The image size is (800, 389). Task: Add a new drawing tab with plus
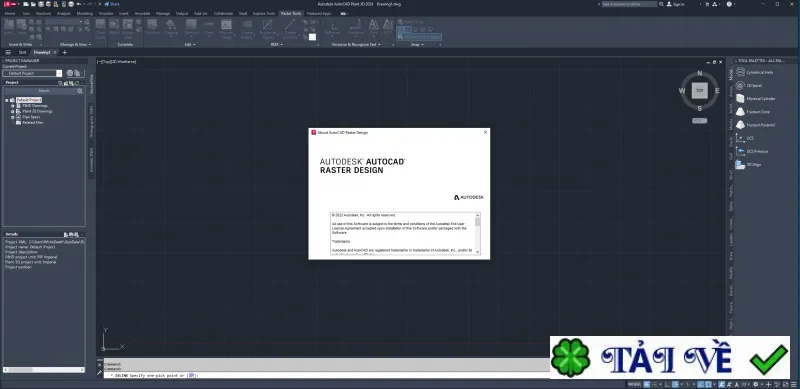click(x=64, y=52)
